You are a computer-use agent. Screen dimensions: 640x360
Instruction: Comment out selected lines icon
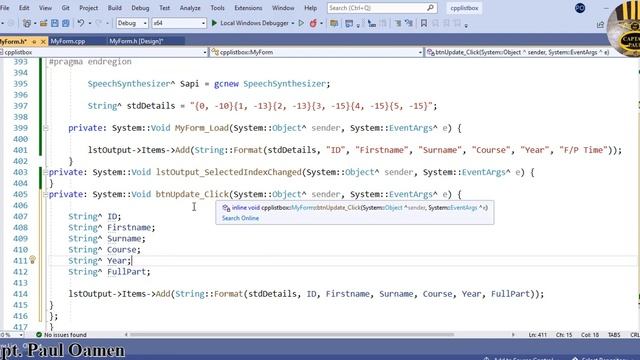[x=398, y=23]
